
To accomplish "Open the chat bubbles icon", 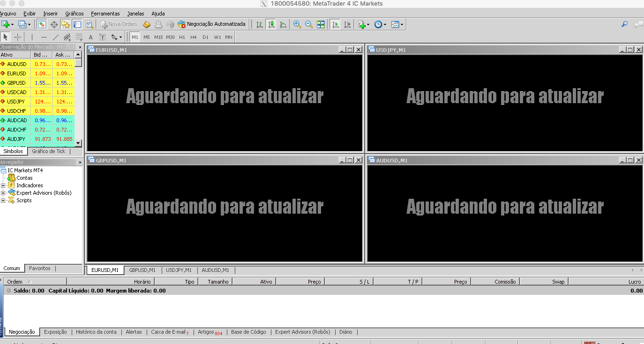I will click(x=638, y=24).
